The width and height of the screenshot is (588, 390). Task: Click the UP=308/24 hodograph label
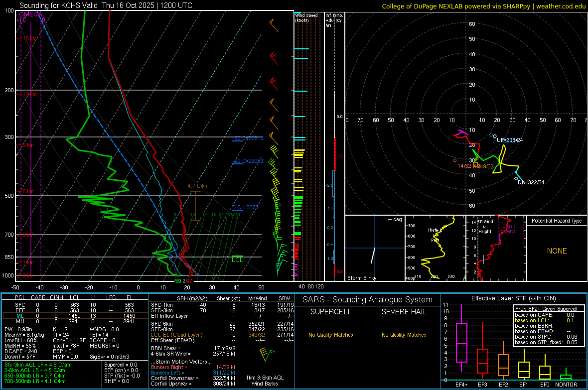pos(510,140)
